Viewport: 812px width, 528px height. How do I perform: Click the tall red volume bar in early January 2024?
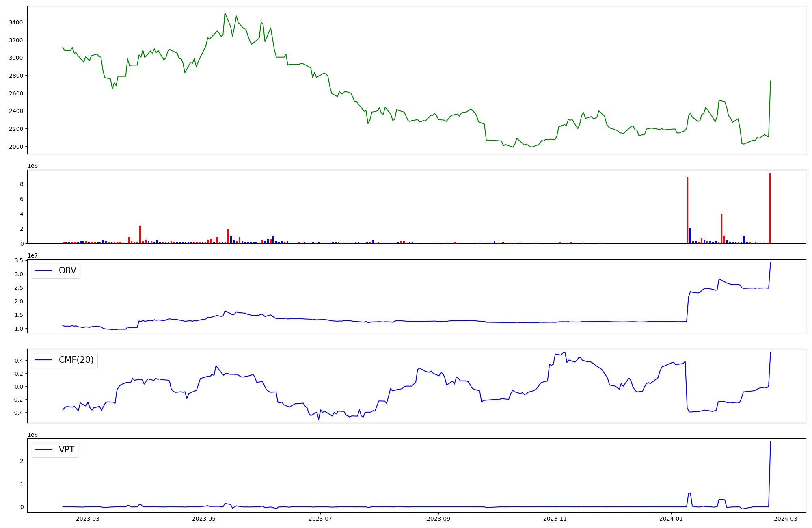[x=687, y=209]
